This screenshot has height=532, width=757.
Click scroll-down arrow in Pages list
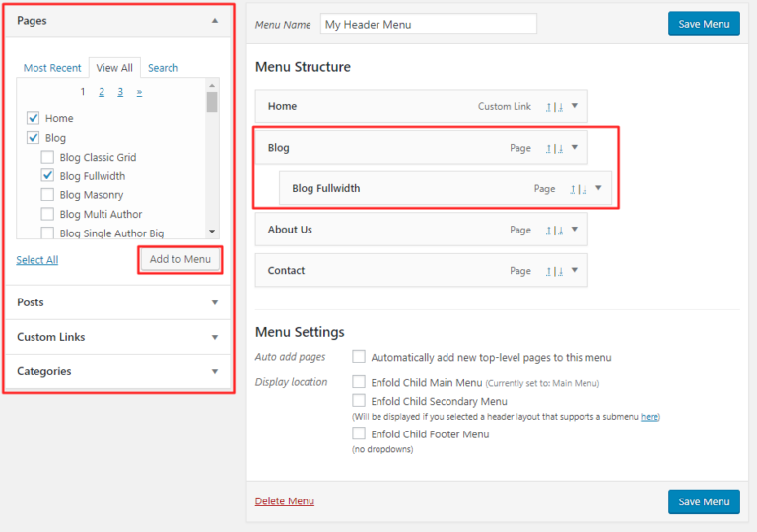(212, 232)
